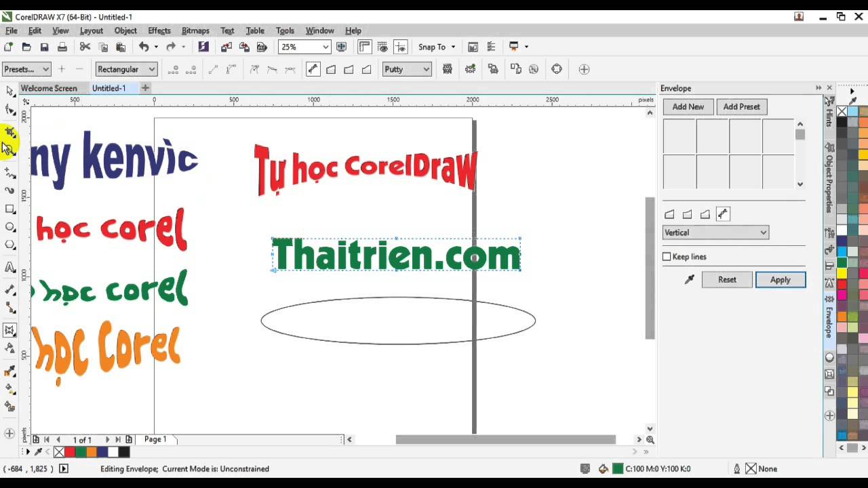Toggle Show Rulers button
This screenshot has width=868, height=488.
(365, 47)
